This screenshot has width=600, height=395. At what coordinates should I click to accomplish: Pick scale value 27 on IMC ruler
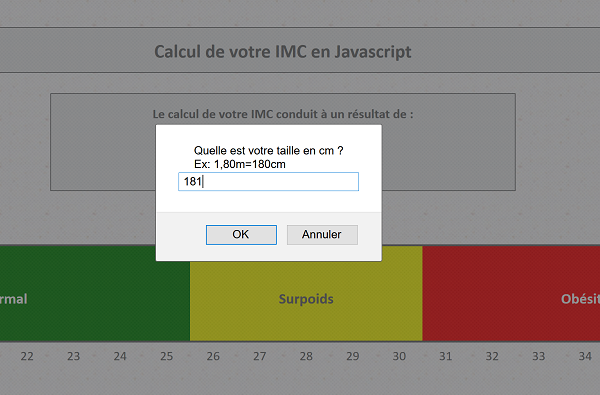259,356
